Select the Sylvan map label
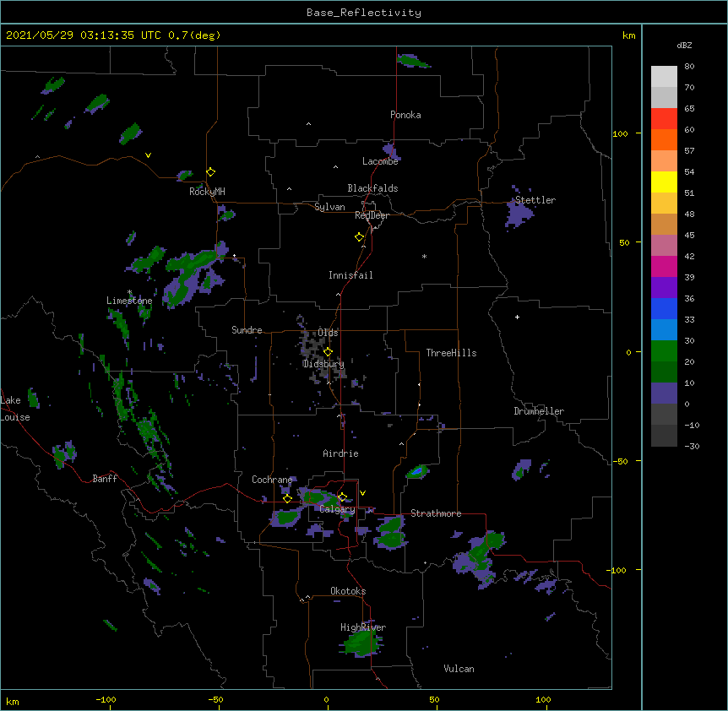The height and width of the screenshot is (711, 728). [x=329, y=207]
